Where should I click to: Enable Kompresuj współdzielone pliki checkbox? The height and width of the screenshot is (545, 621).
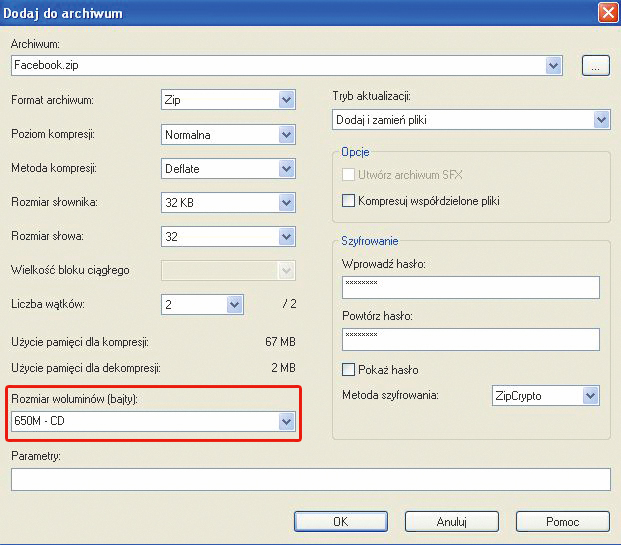[349, 201]
